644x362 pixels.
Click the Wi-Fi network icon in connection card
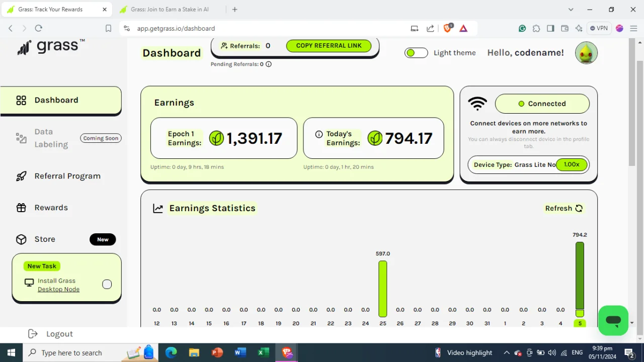pos(477,104)
